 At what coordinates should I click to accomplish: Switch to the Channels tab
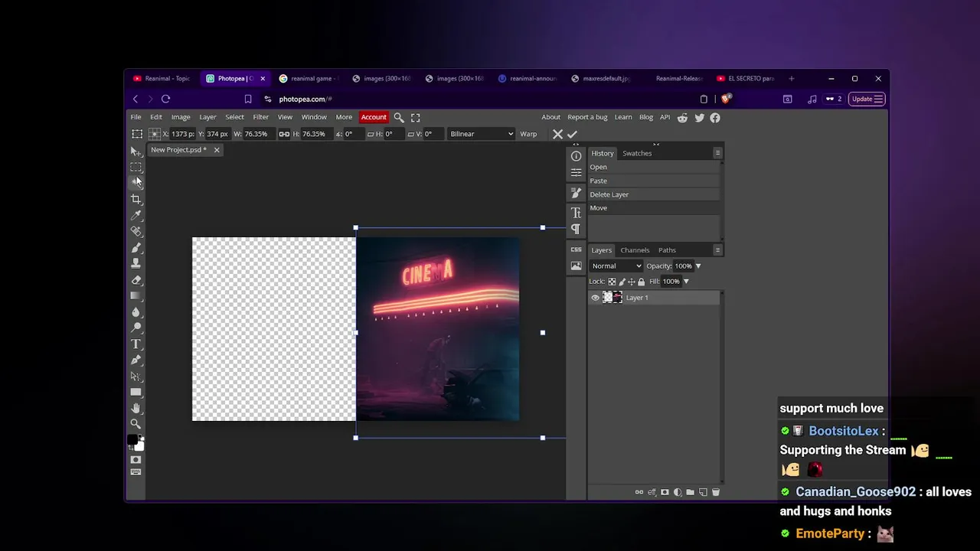[635, 250]
